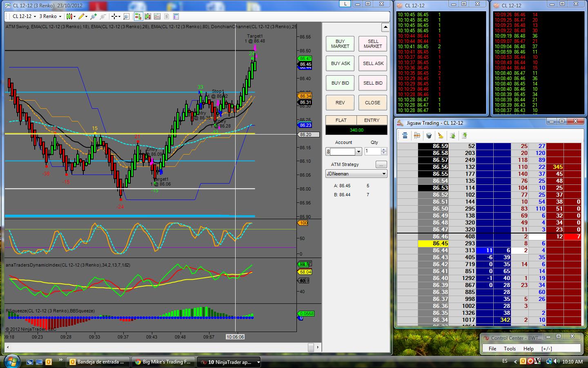
Task: Expand the crosshair cursor dropdown arrow
Action: [119, 17]
